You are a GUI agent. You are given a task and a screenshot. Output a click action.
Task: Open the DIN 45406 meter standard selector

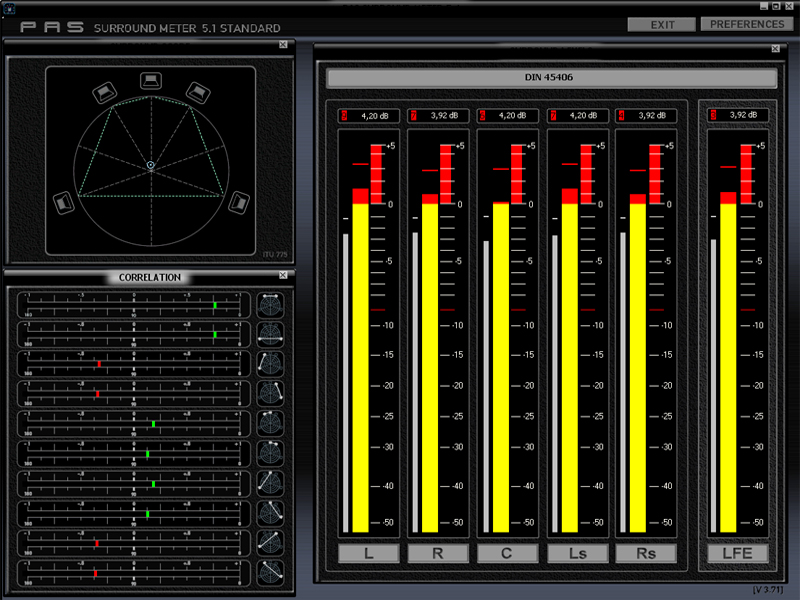(551, 78)
